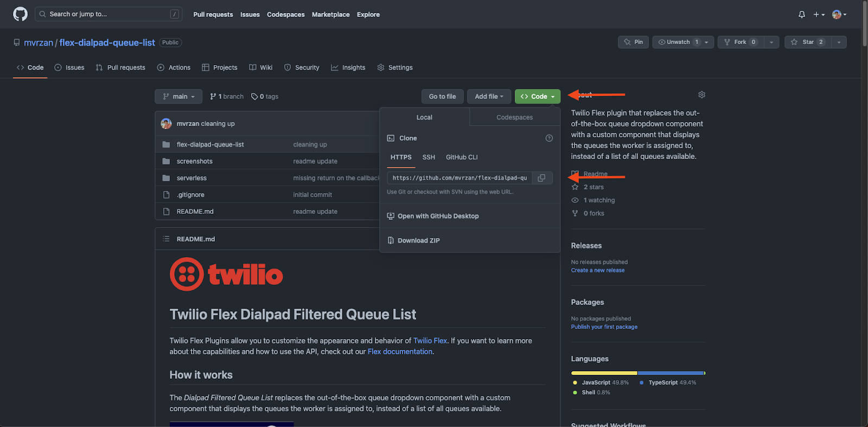Select the Local tab in clone popup
This screenshot has width=868, height=427.
point(424,117)
